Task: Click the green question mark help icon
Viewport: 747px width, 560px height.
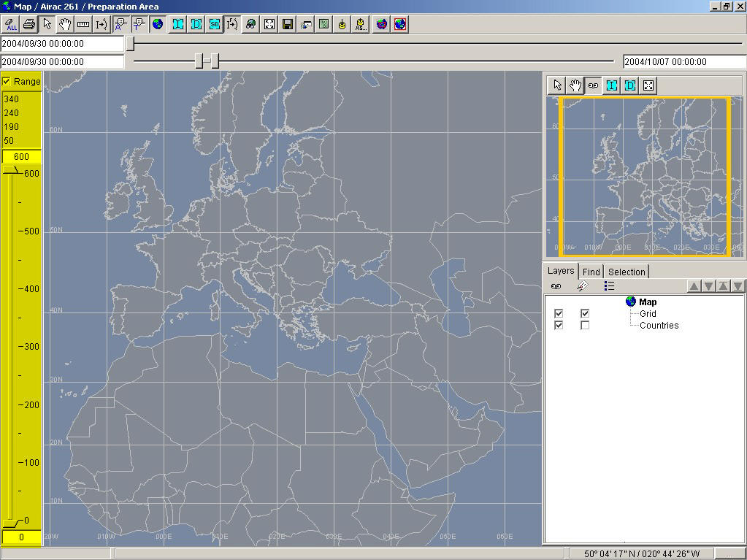Action: pyautogui.click(x=323, y=24)
